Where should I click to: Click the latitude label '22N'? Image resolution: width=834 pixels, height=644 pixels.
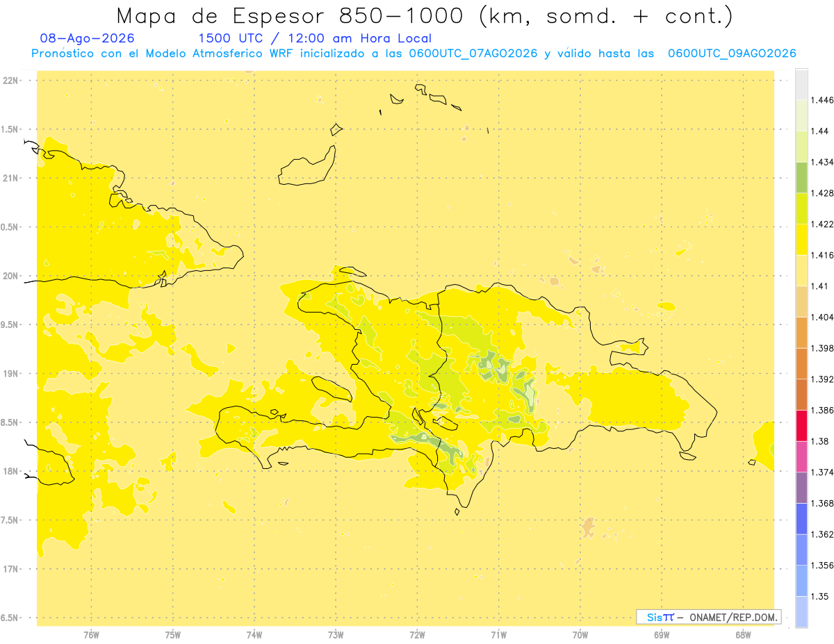tap(10, 81)
